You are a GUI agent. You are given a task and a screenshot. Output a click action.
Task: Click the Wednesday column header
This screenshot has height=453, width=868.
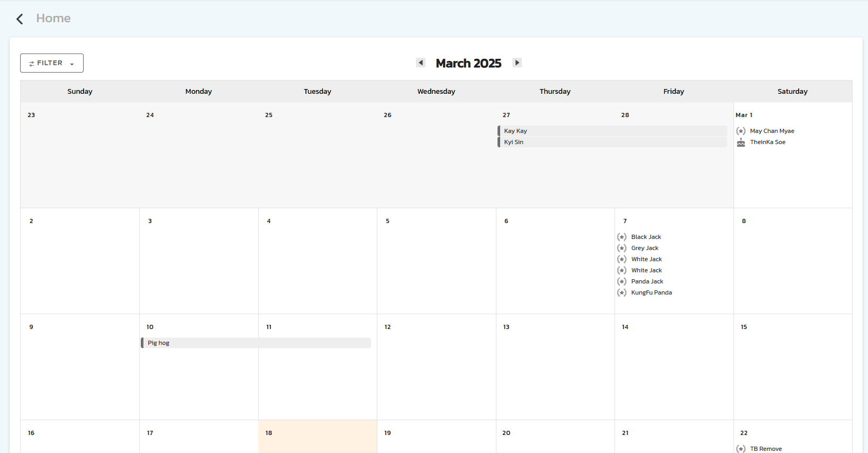pyautogui.click(x=436, y=91)
